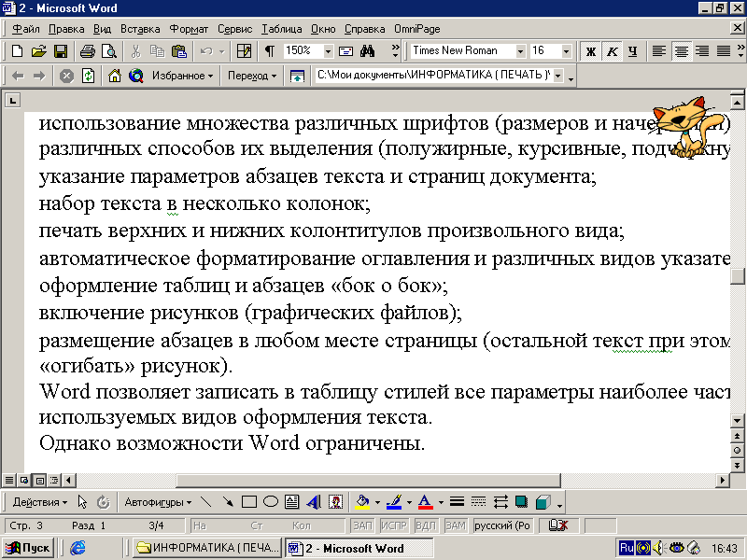Open a file with the folder icon
Screen dimensions: 747x560
pyautogui.click(x=39, y=51)
